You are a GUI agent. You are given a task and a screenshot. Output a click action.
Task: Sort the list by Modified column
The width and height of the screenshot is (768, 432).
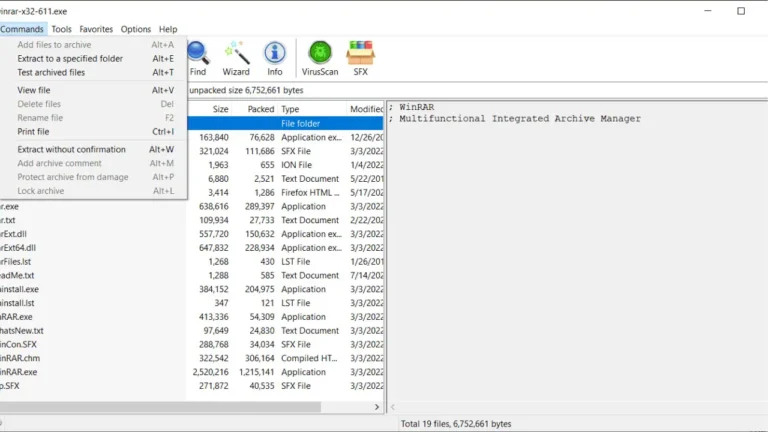point(365,109)
